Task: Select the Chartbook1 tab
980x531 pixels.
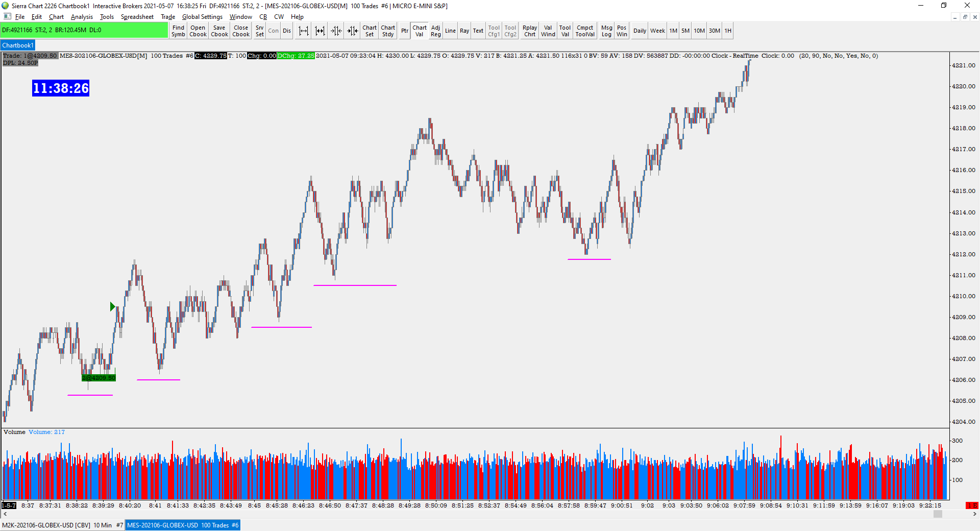Action: pyautogui.click(x=18, y=45)
